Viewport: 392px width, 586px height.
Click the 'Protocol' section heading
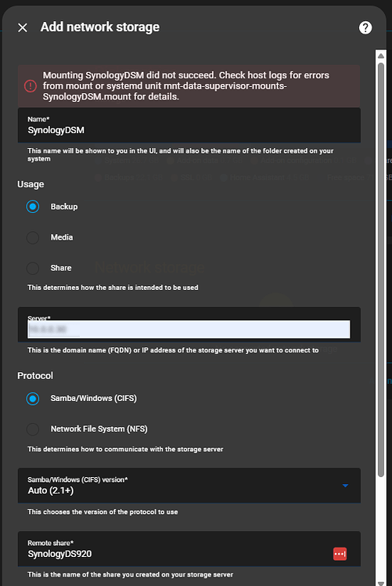[x=35, y=375]
